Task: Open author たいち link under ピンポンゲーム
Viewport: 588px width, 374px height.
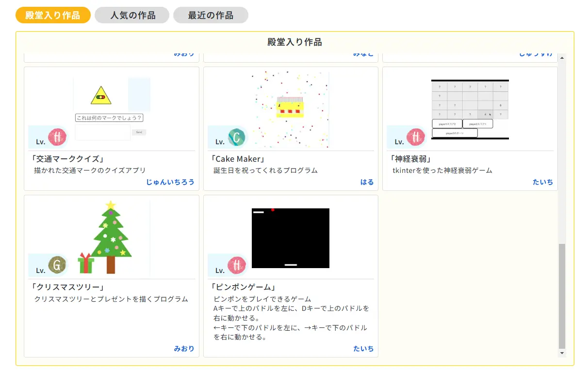Action: coord(363,349)
